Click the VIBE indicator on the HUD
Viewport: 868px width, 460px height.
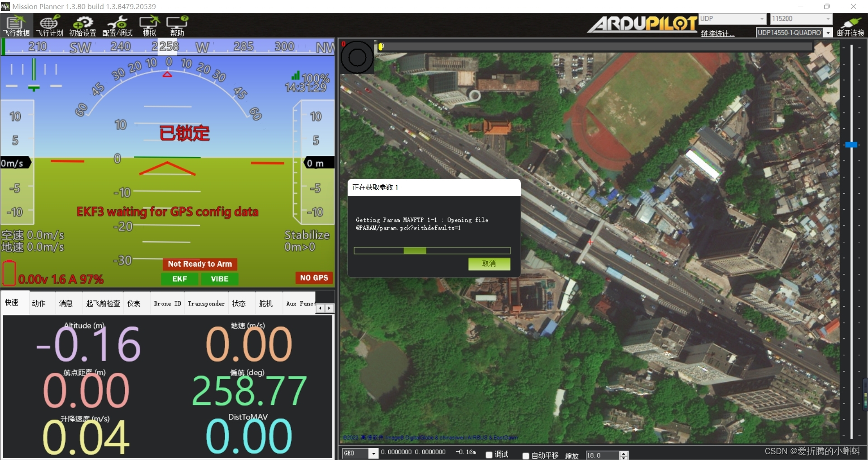coord(219,279)
